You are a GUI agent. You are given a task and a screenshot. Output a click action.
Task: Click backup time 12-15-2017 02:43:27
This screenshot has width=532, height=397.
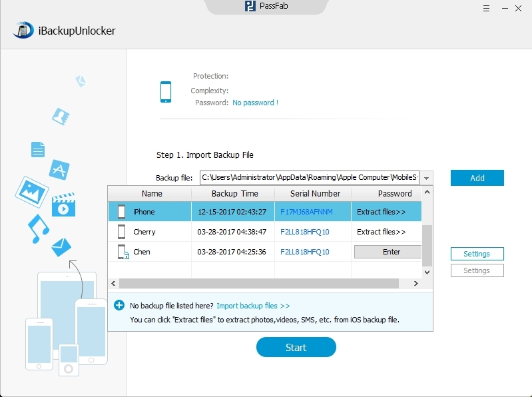click(232, 212)
